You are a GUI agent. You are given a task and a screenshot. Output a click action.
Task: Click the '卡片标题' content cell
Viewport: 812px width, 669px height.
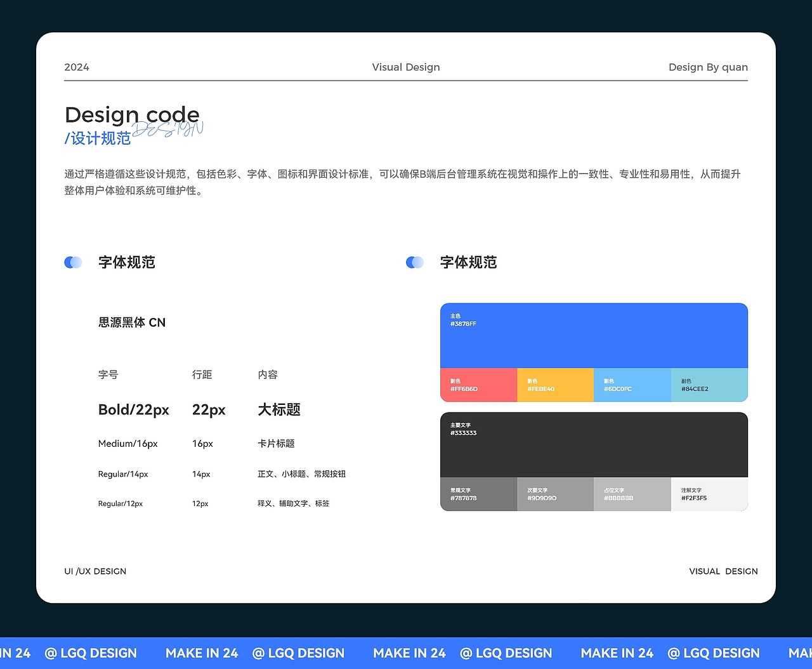(x=276, y=444)
